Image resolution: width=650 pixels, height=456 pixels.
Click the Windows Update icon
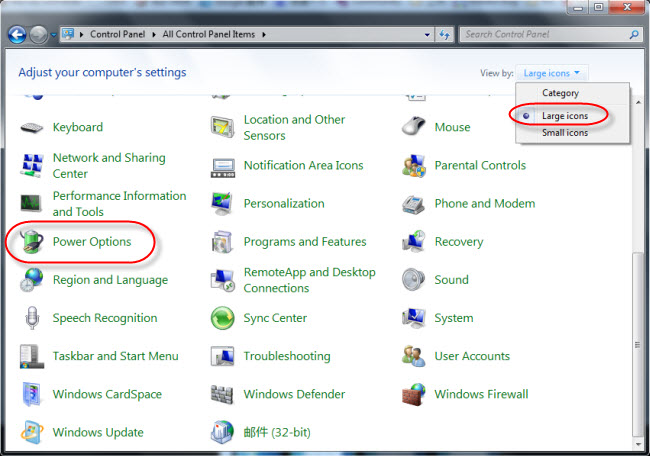(32, 432)
